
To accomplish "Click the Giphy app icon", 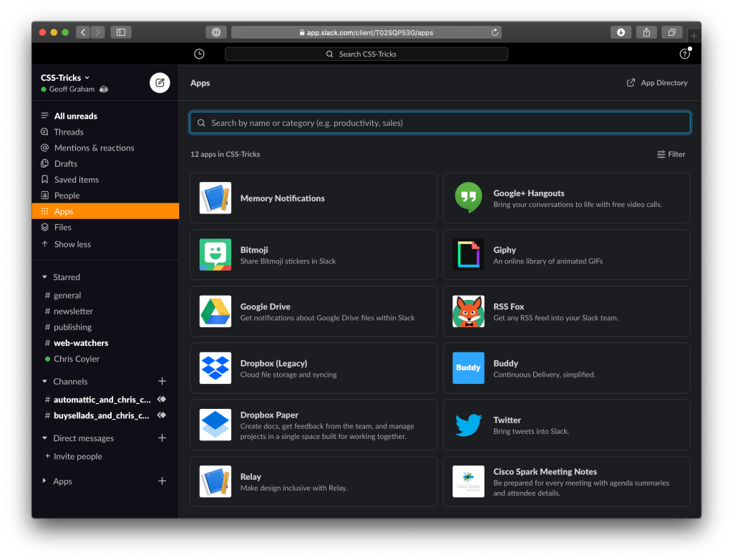I will coord(468,254).
